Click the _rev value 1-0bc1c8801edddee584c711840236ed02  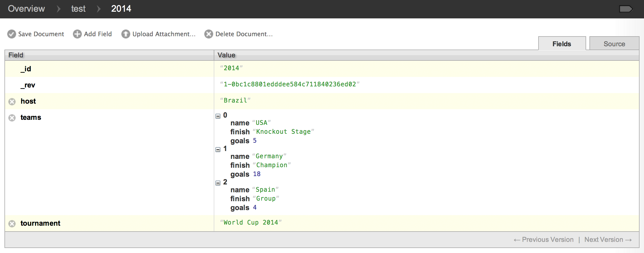click(x=290, y=84)
